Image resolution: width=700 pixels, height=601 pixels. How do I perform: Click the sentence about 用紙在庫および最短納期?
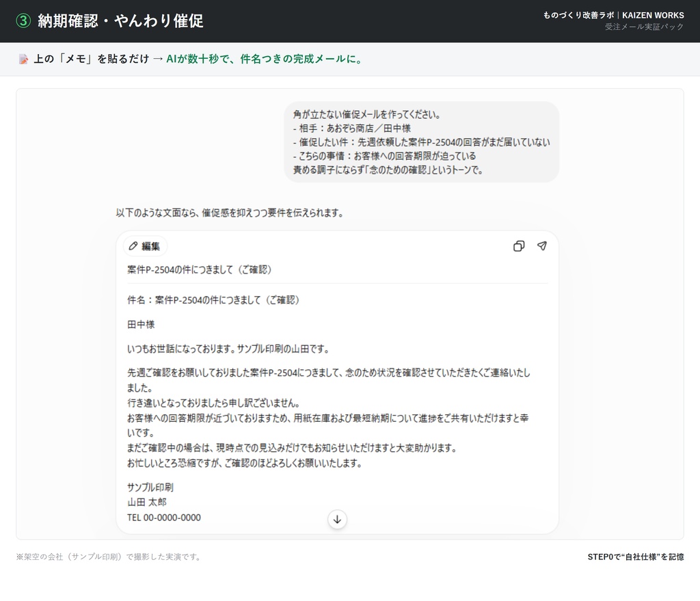[327, 425]
